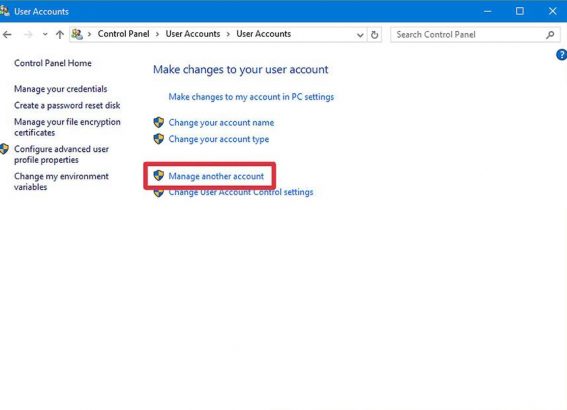Click the User Accounts icon in address bar
The image size is (567, 410).
(x=77, y=34)
